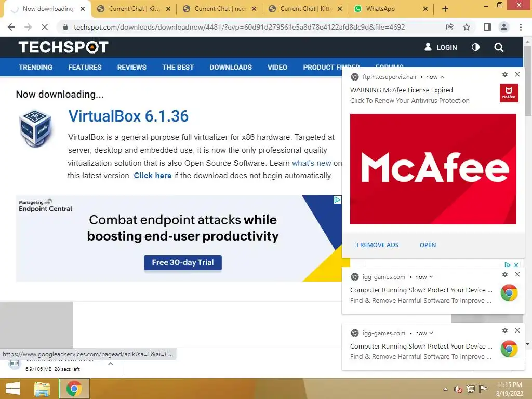Close the WhatsApp tab
This screenshot has width=532, height=399.
425,9
